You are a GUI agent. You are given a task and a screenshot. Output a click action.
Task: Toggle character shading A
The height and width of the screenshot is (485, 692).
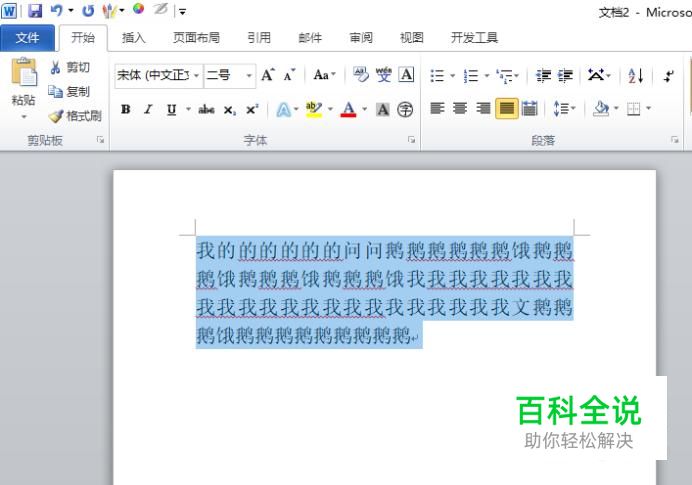click(x=383, y=109)
